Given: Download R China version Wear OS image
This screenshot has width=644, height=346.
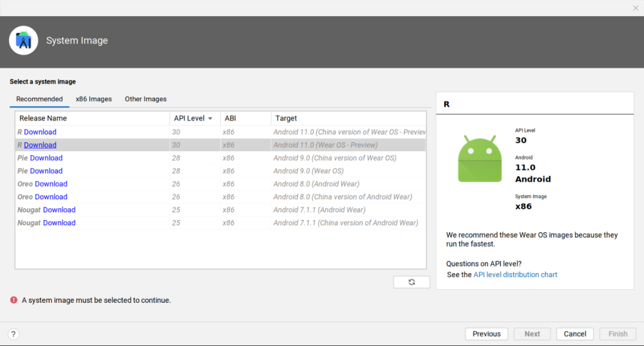Looking at the screenshot, I should point(40,132).
